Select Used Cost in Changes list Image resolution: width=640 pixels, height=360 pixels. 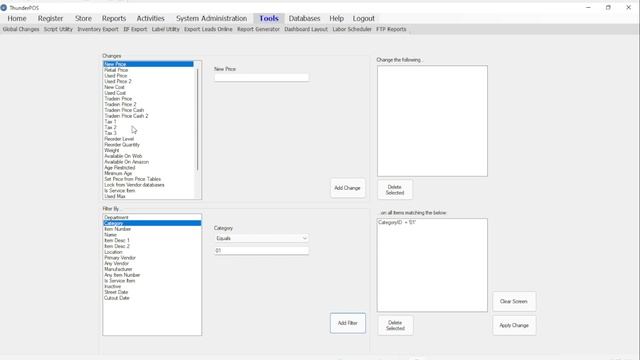(x=115, y=93)
